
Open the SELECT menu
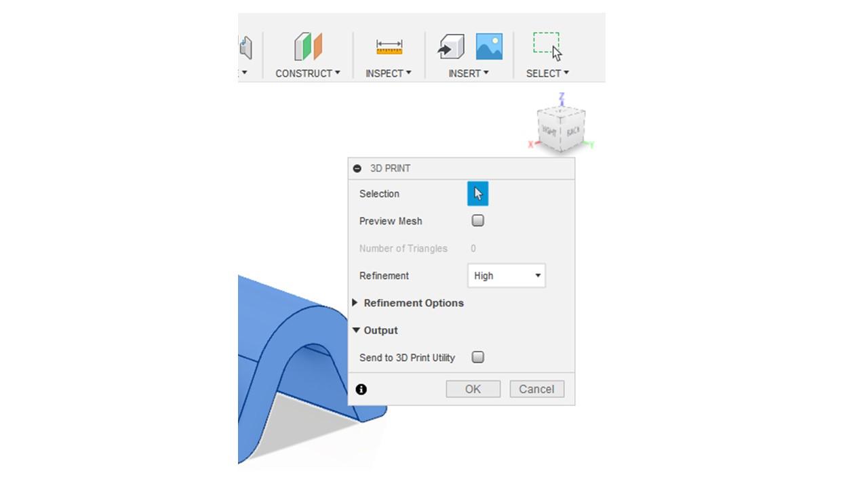(548, 73)
